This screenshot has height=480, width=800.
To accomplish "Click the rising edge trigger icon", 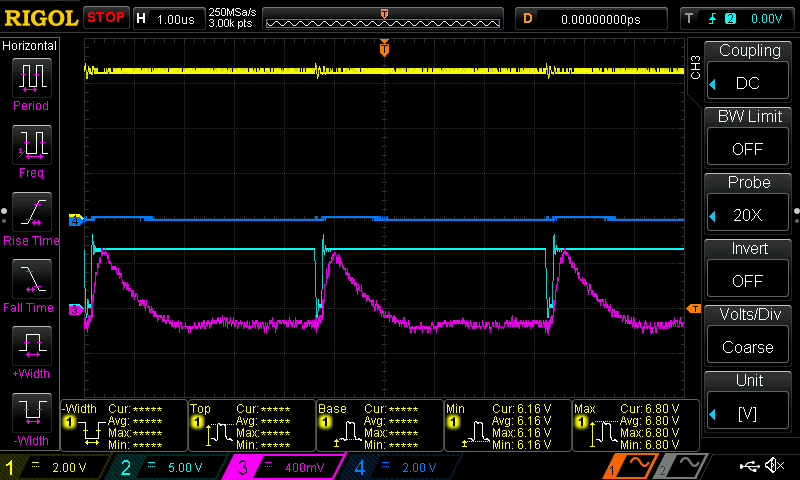I will tap(712, 19).
